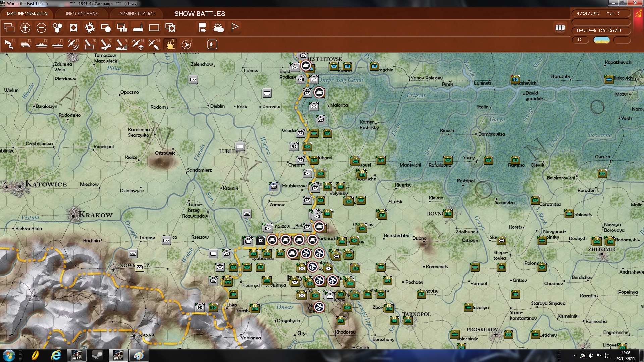Viewport: 644px width, 362px height.
Task: Click the clear weather field image
Action: (602, 40)
